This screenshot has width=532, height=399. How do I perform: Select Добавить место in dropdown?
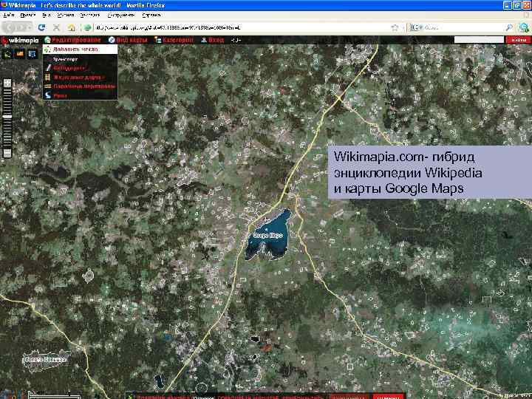pyautogui.click(x=80, y=50)
